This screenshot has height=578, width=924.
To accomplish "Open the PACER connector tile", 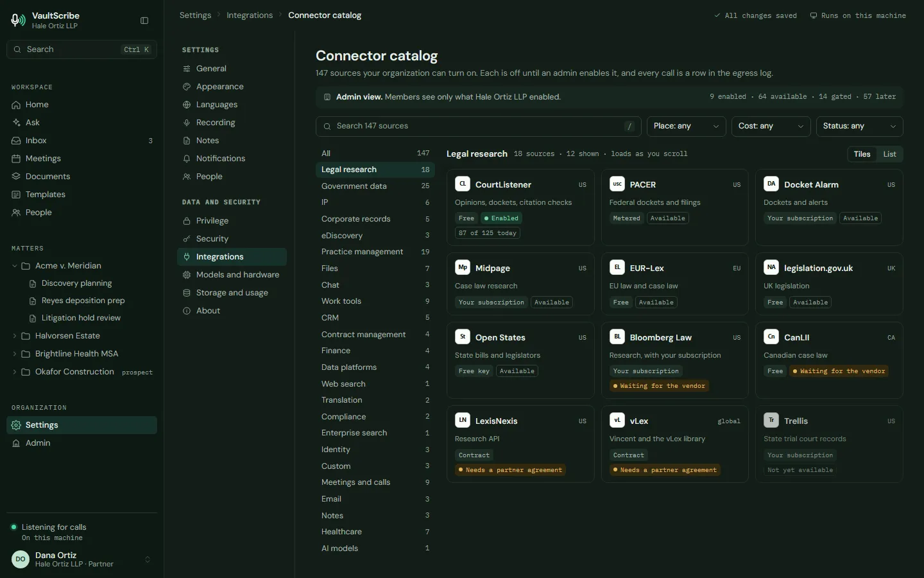I will (x=674, y=207).
